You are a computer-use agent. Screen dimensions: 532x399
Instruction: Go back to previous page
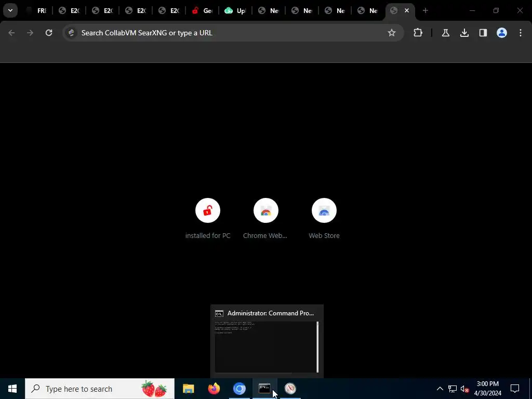pyautogui.click(x=11, y=33)
